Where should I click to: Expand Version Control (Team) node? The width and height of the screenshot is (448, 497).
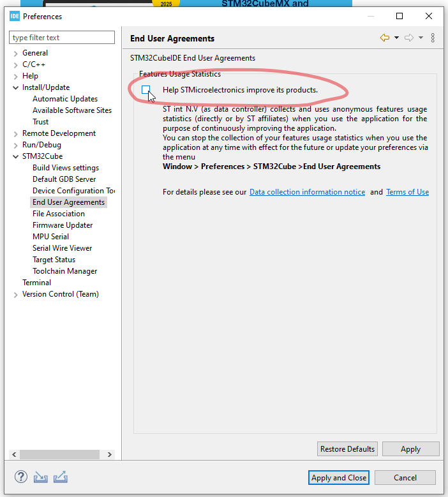coord(15,295)
